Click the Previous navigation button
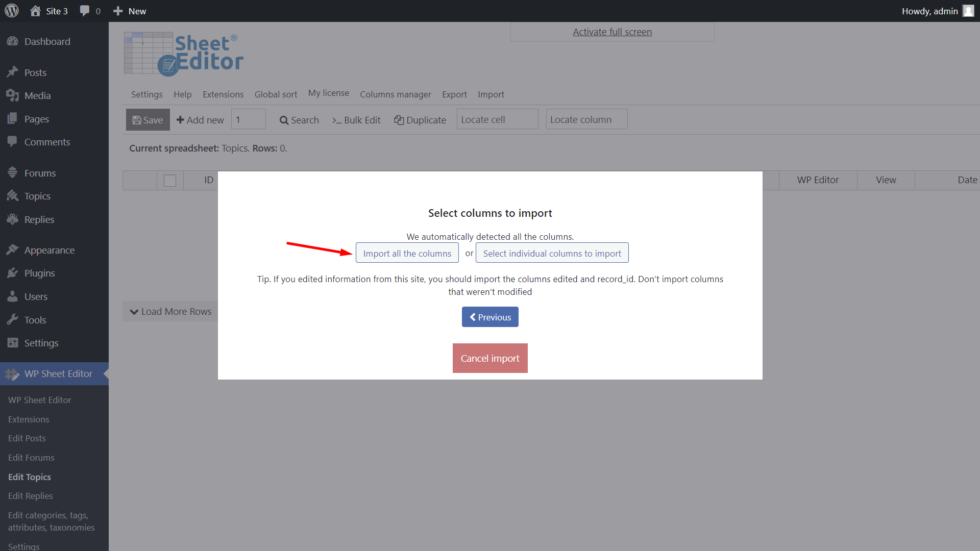980x551 pixels. click(x=490, y=317)
